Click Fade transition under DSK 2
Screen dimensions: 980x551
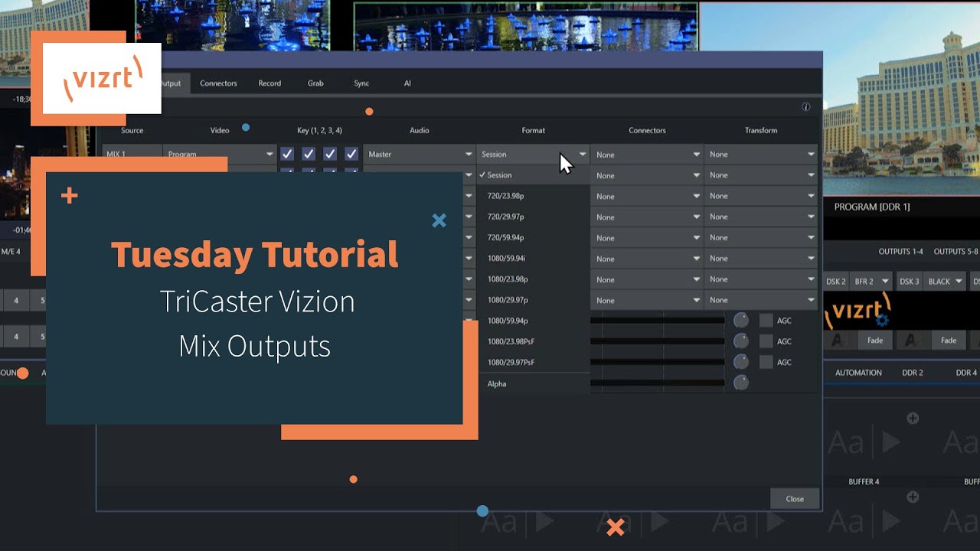tap(875, 341)
